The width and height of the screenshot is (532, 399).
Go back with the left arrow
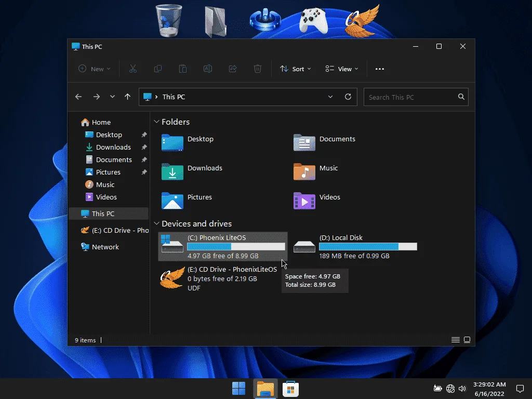point(78,97)
